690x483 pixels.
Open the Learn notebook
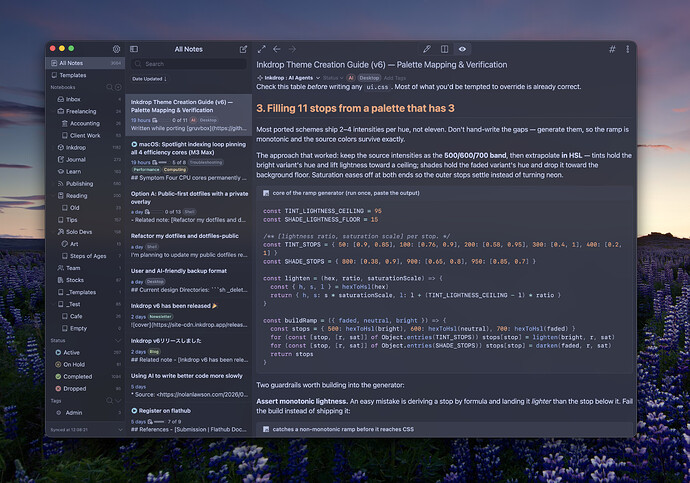click(85, 172)
